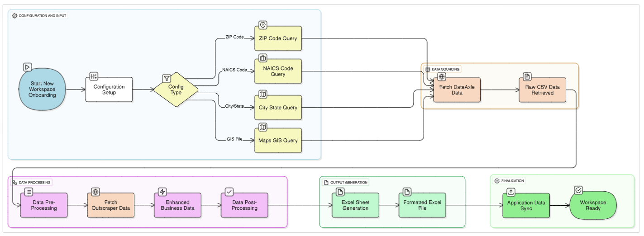Image resolution: width=644 pixels, height=236 pixels.
Task: Click the location pin icon on ZIP Code Query
Action: point(263,25)
